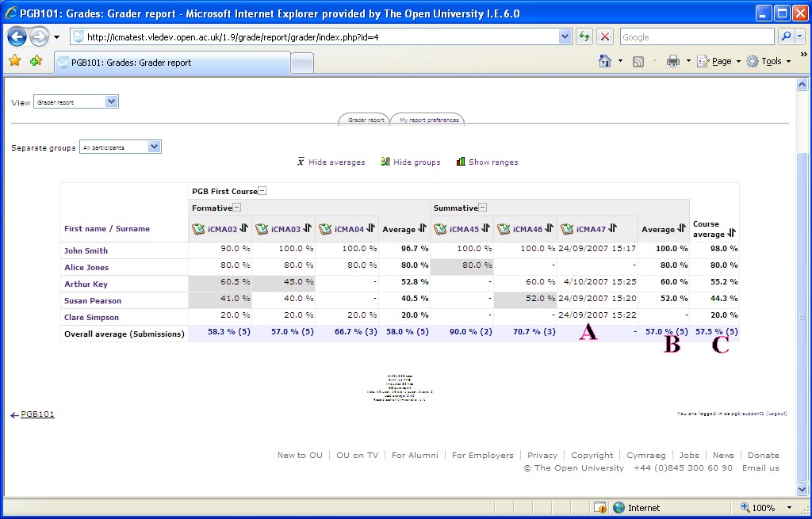Click the iCMA46 quiz icon

tap(504, 229)
